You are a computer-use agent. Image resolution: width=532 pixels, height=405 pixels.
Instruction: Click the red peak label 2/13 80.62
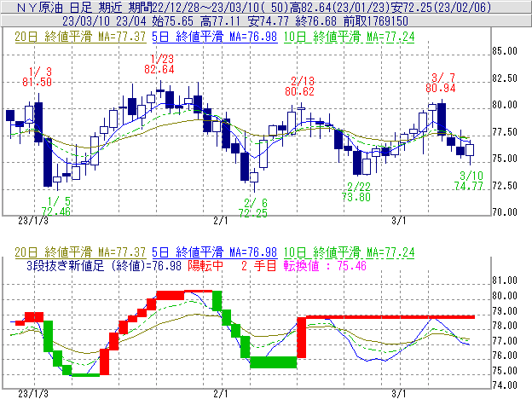[x=299, y=86]
